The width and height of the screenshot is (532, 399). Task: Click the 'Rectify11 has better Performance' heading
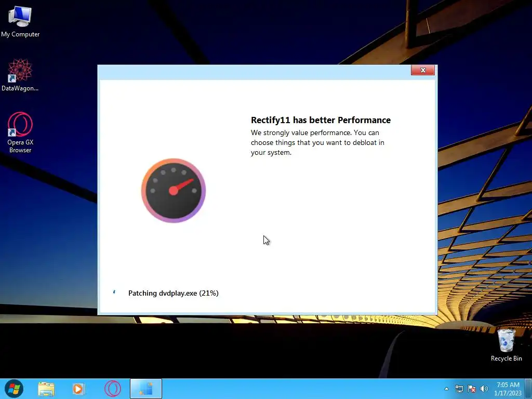321,120
